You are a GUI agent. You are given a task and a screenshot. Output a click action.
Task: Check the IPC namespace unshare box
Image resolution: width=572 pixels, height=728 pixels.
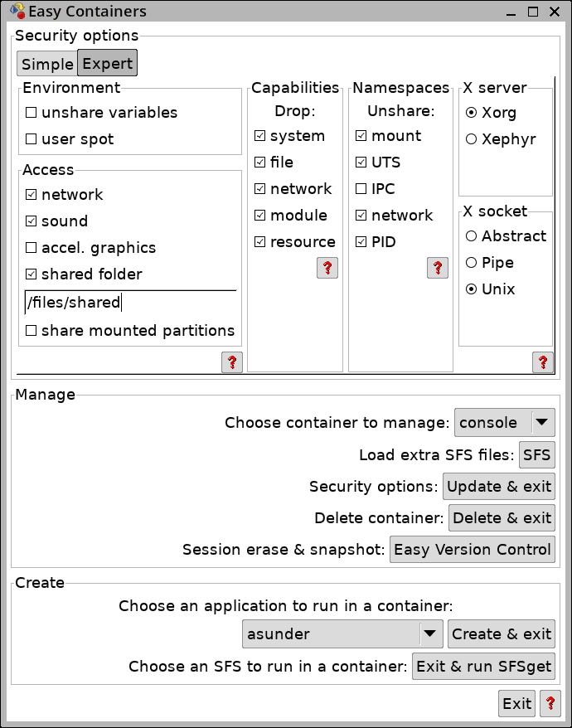pyautogui.click(x=361, y=188)
